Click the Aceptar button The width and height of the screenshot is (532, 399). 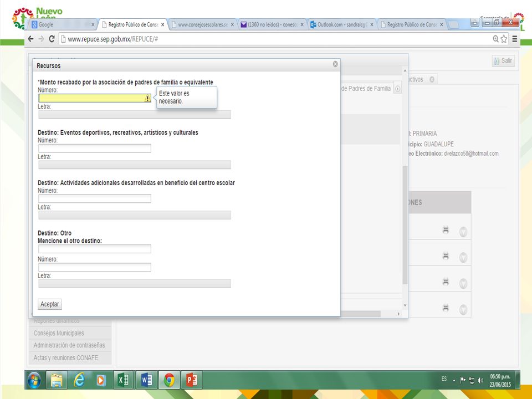(49, 304)
